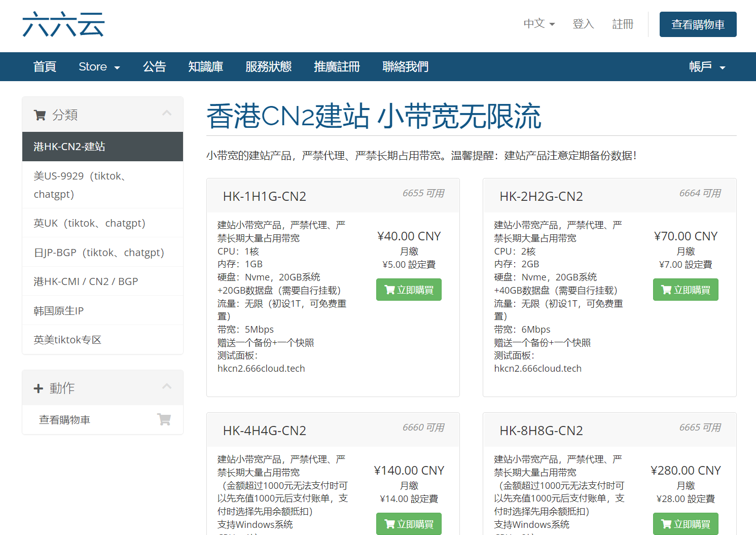Expand the Store menu dropdown
The height and width of the screenshot is (535, 756).
pyautogui.click(x=99, y=67)
